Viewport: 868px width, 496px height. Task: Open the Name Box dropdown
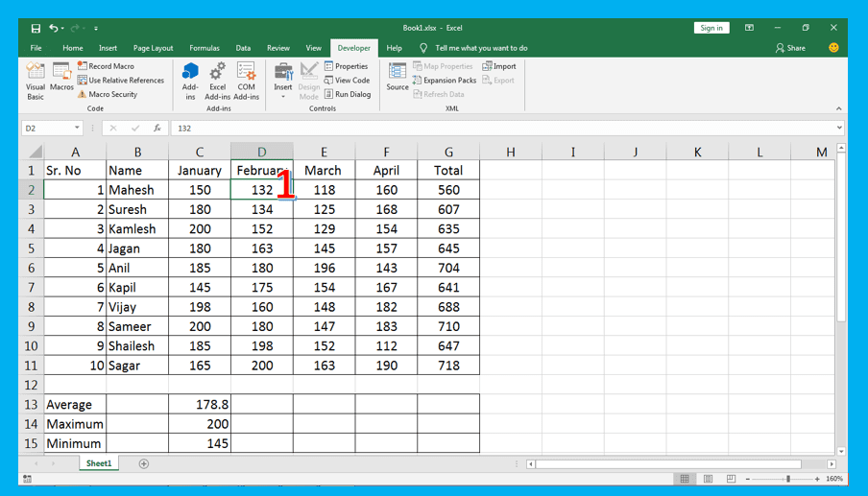(77, 128)
